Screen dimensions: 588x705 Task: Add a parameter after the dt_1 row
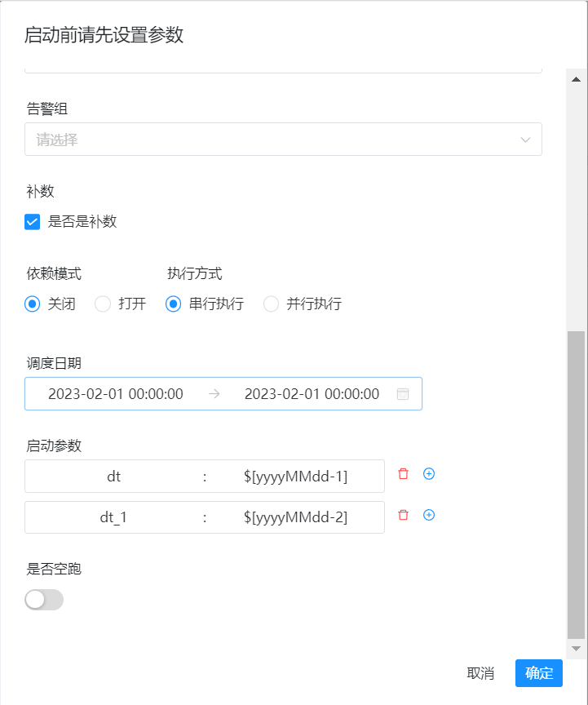pyautogui.click(x=429, y=515)
